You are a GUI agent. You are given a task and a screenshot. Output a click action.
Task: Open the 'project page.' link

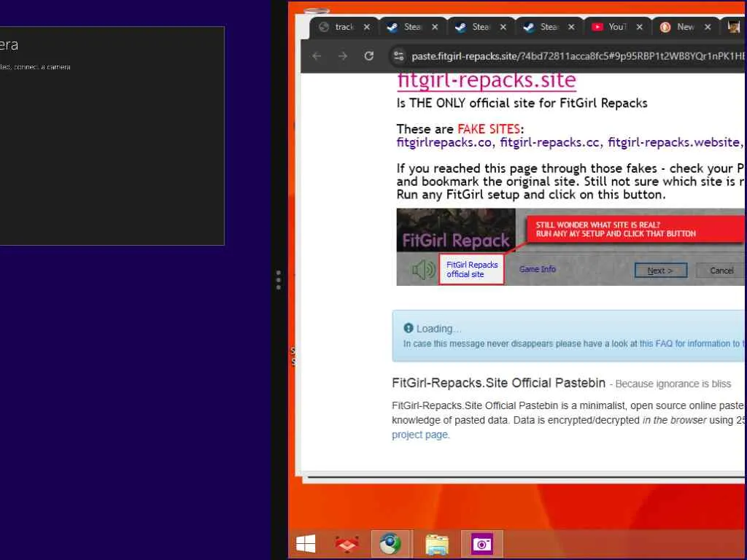421,435
